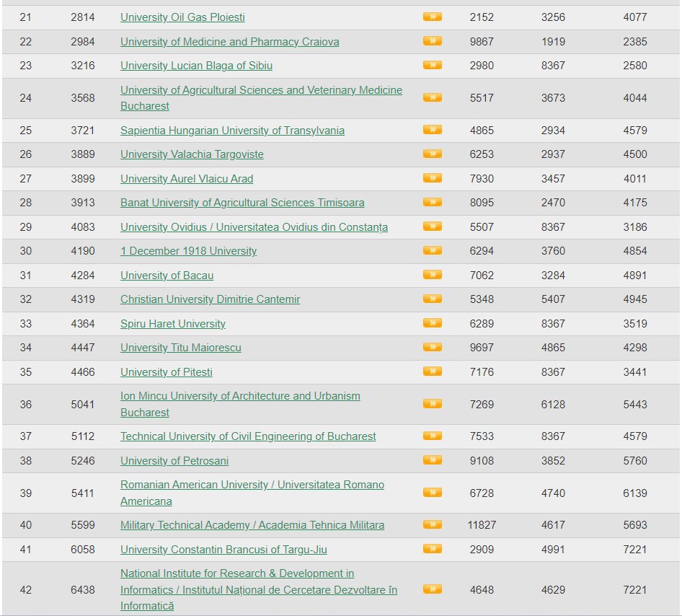Open the details icon for University of Pitesti
The height and width of the screenshot is (616, 682).
tap(432, 371)
